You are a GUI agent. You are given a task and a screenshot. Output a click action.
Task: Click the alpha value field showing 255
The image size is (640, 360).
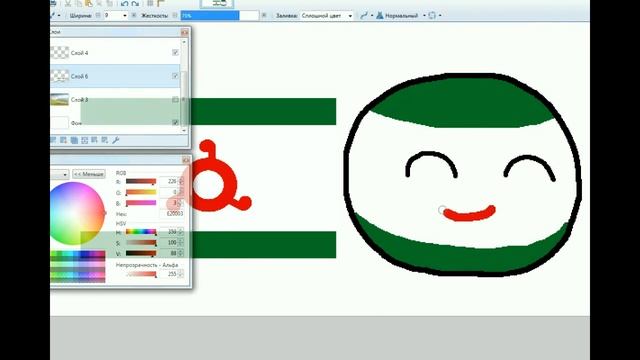click(x=169, y=274)
